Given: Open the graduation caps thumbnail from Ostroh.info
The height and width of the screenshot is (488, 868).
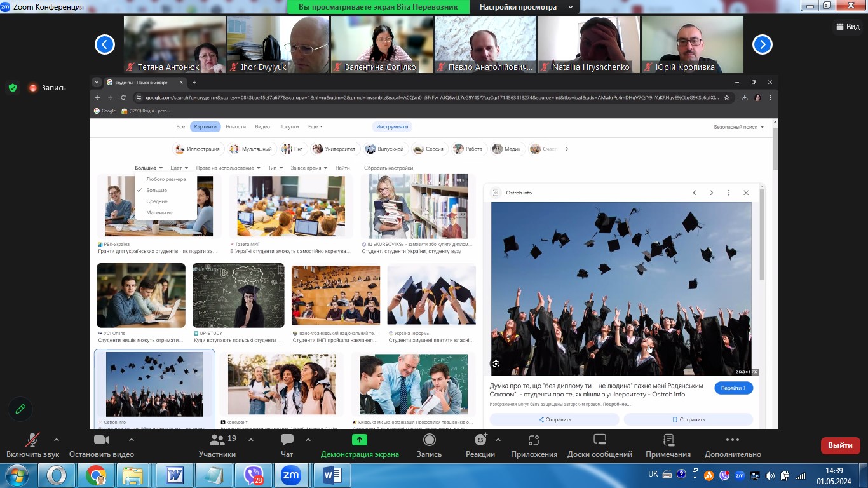Looking at the screenshot, I should tap(154, 384).
